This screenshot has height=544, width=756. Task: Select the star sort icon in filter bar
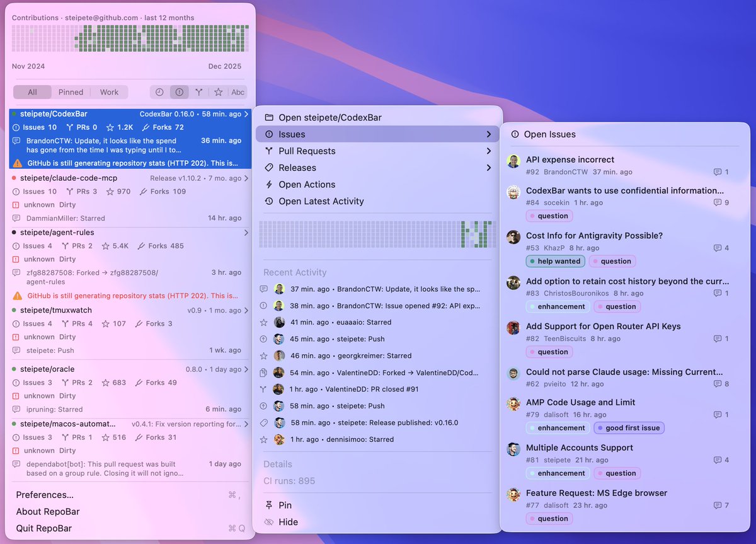(x=219, y=92)
